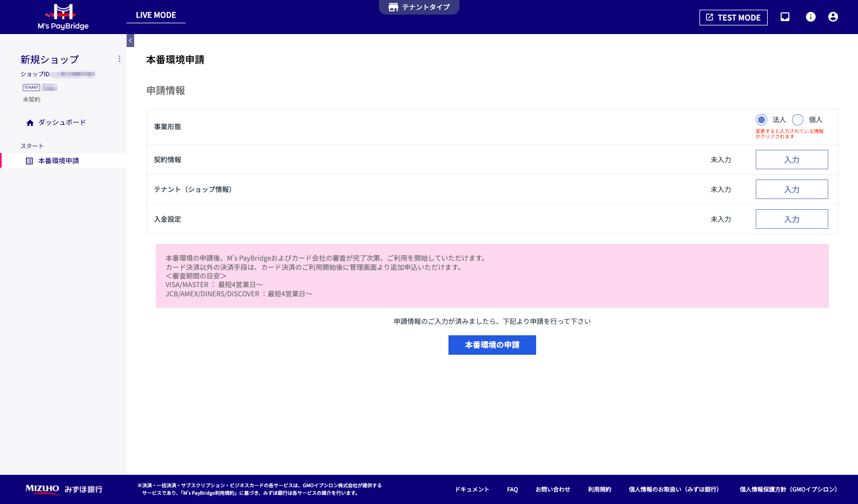858x504 pixels.
Task: Click 入力 button for 契約情報
Action: click(791, 160)
